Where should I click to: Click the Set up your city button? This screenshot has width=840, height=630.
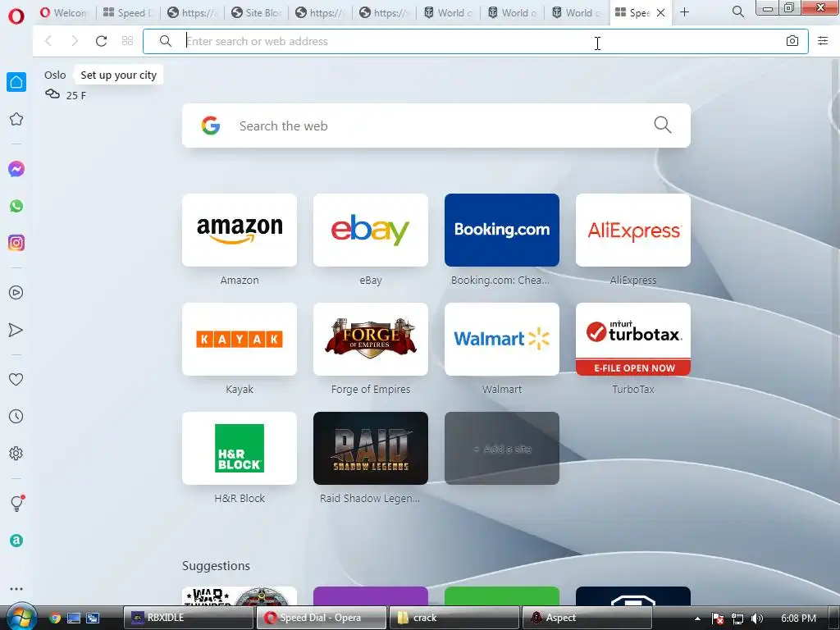pyautogui.click(x=118, y=75)
